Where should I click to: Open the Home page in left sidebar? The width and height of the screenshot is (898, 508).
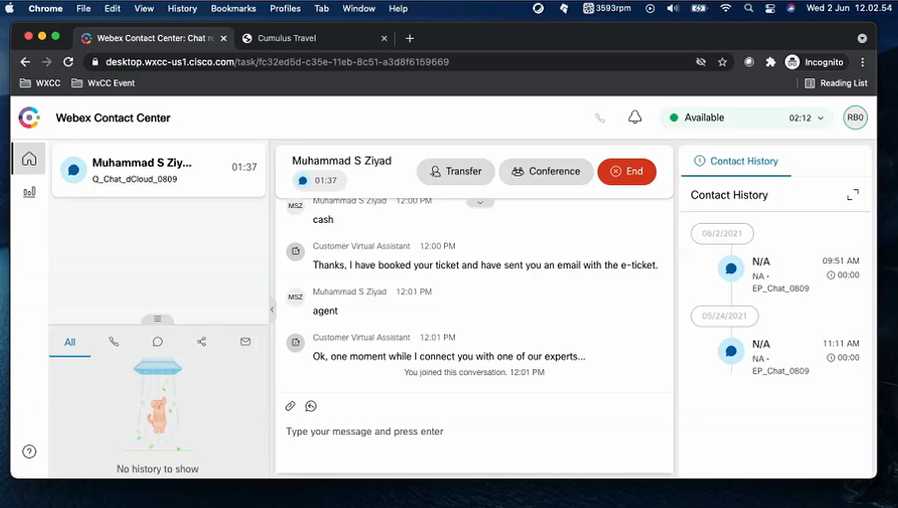click(29, 158)
